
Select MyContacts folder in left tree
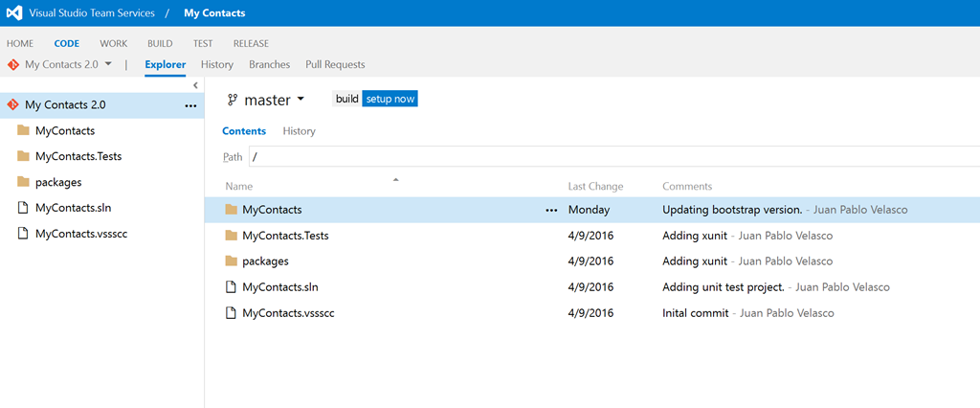[x=65, y=131]
